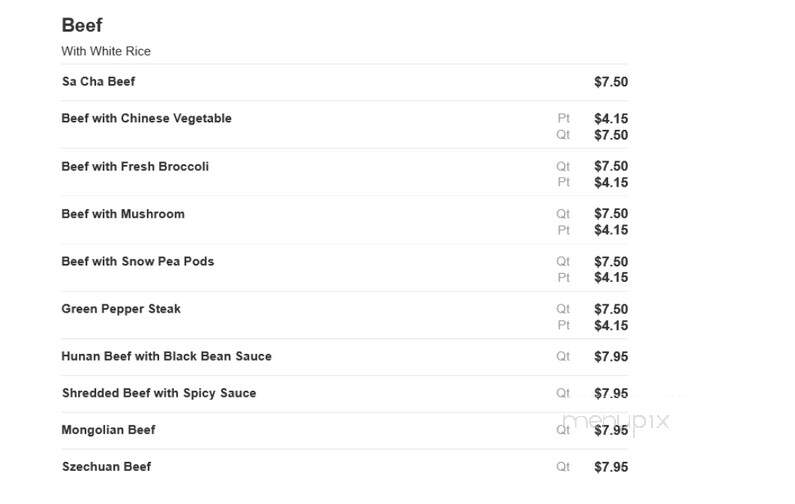Open Beef with Chinese Vegetable entry
Viewport: 795px width, 504px height.
147,118
